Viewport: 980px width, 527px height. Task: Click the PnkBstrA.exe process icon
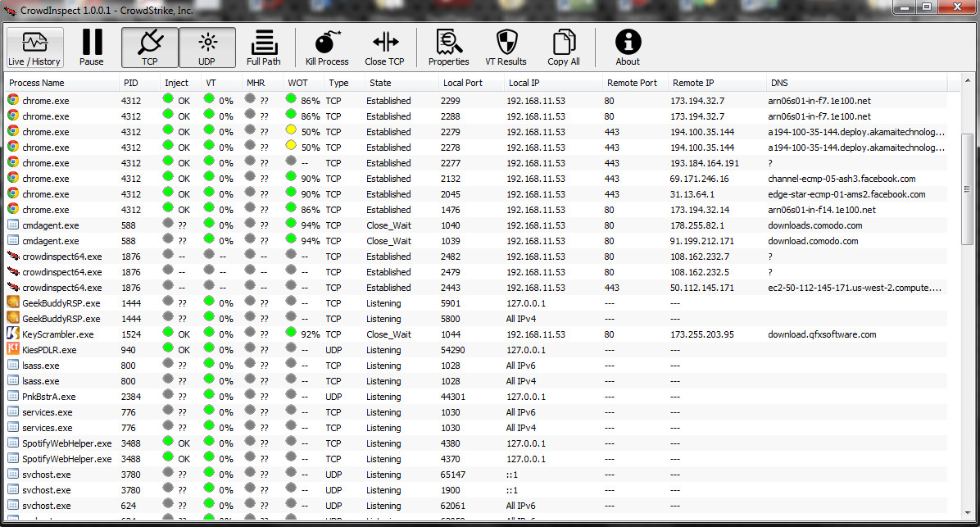(x=13, y=397)
